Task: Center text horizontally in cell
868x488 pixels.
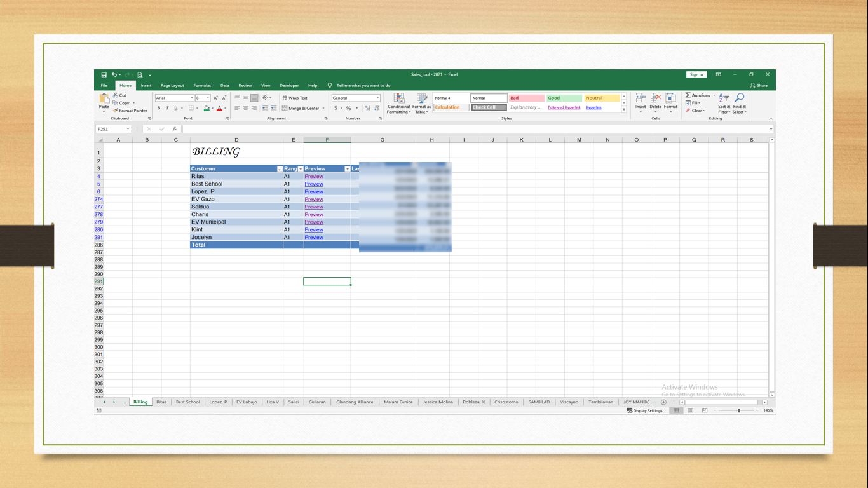Action: pos(245,108)
